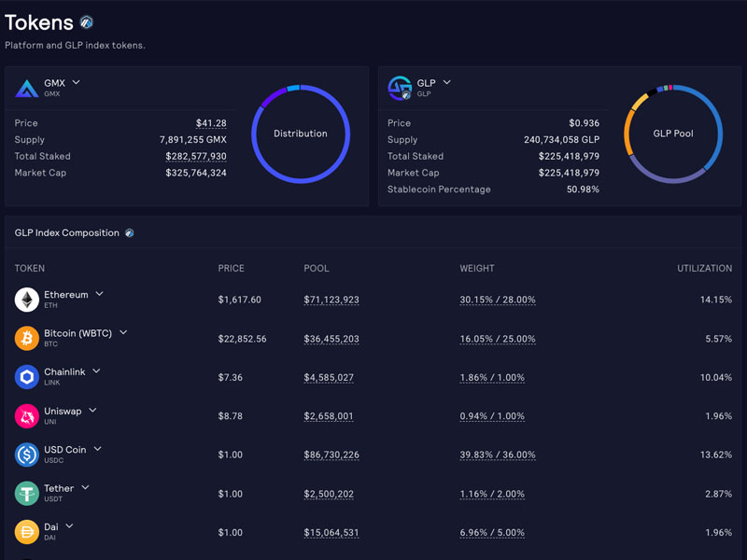Click Tether weight 1.16% / 2.00%
Viewport: 747px width, 560px height.
point(492,494)
